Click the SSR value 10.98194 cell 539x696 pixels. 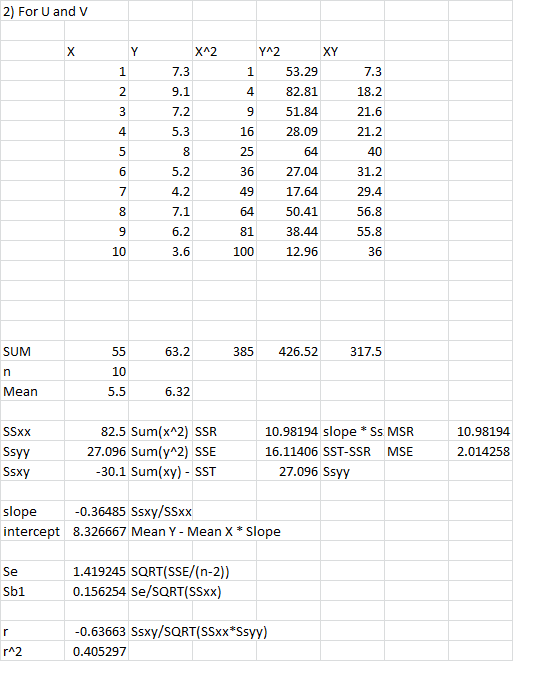tap(288, 431)
